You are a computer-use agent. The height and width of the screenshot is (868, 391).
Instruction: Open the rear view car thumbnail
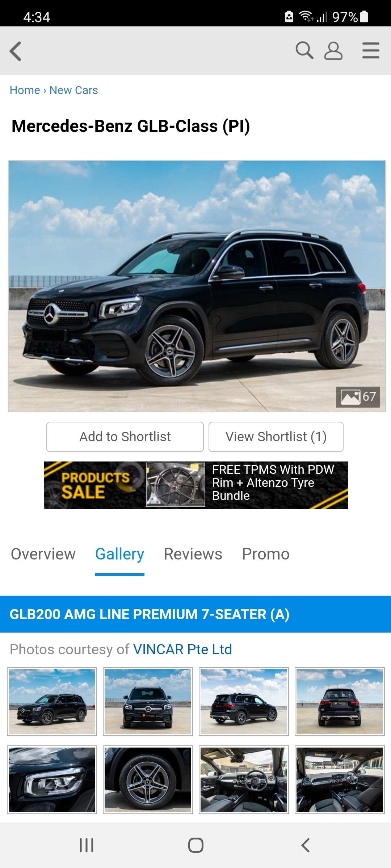340,702
